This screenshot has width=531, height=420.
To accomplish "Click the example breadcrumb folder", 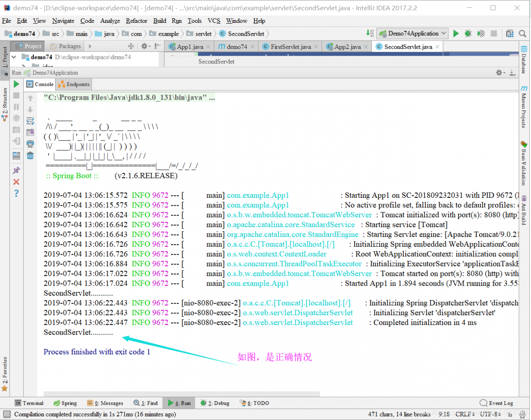I will [164, 34].
